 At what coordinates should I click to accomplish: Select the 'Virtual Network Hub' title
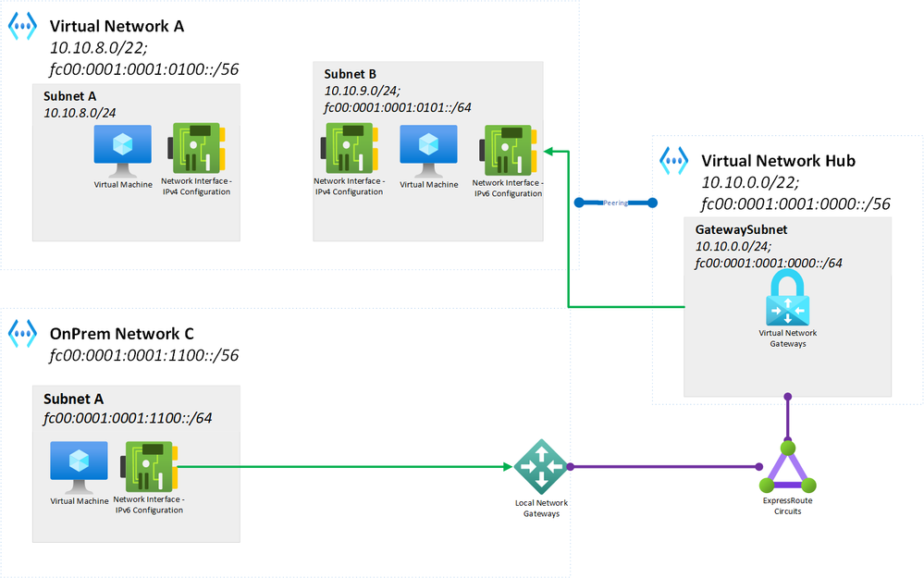(x=779, y=160)
